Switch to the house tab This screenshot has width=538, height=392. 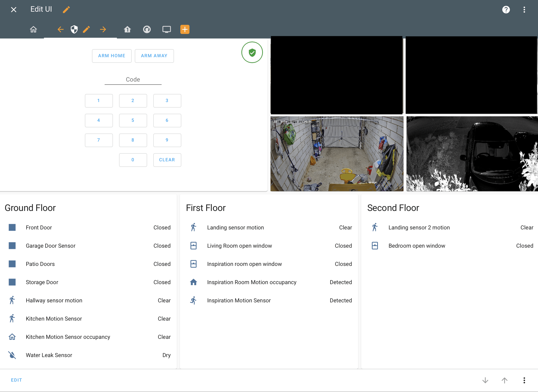(x=127, y=29)
